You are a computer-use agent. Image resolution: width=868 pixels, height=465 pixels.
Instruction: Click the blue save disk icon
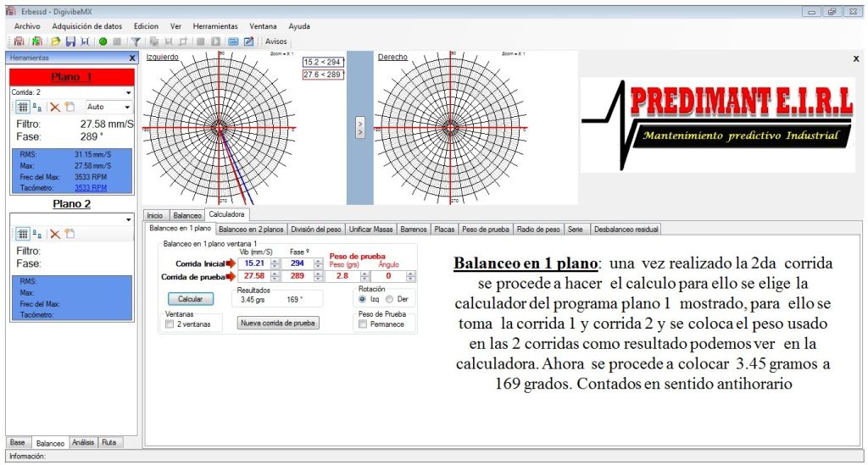point(70,41)
